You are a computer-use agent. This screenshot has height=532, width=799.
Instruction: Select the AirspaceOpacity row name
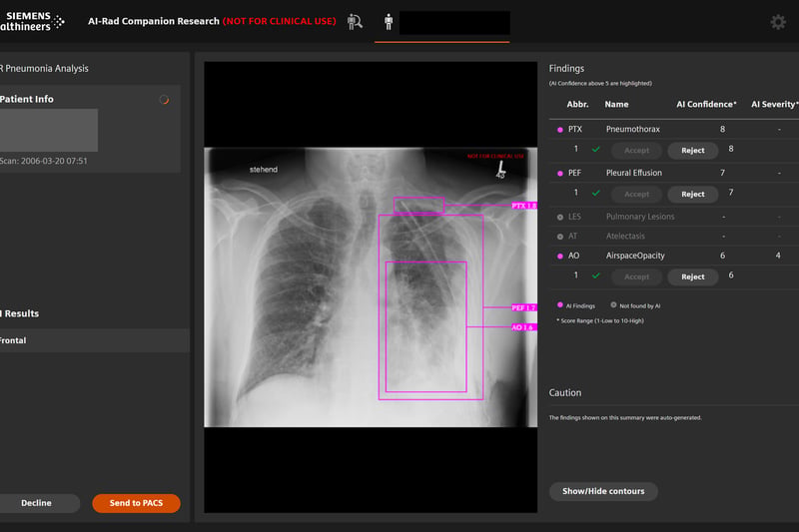[x=635, y=256]
